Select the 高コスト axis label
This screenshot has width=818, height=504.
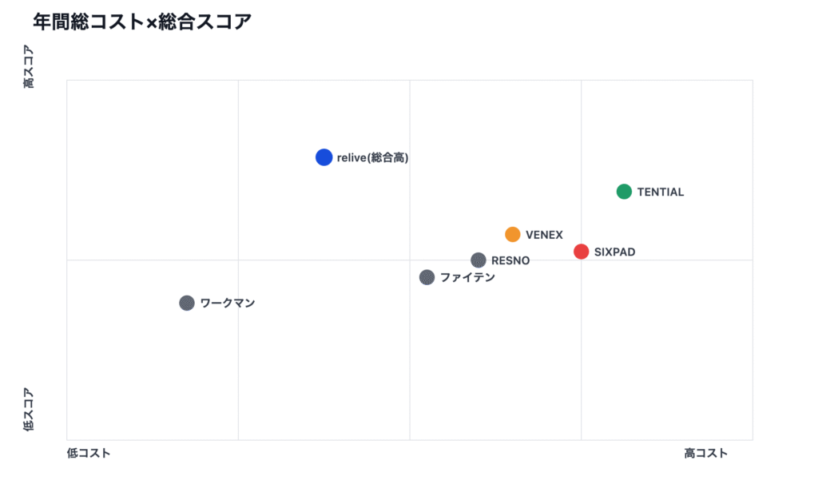(x=706, y=453)
